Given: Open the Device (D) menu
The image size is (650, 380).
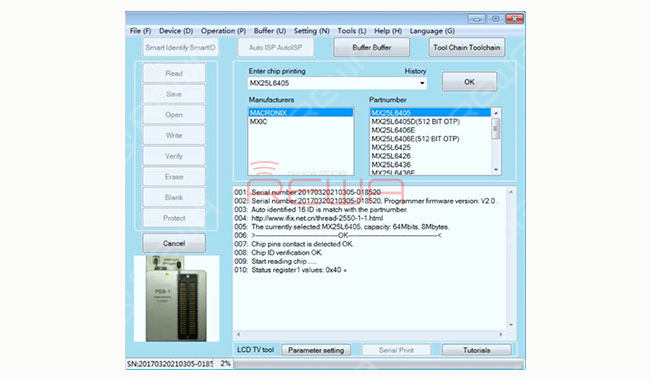Looking at the screenshot, I should click(x=176, y=31).
